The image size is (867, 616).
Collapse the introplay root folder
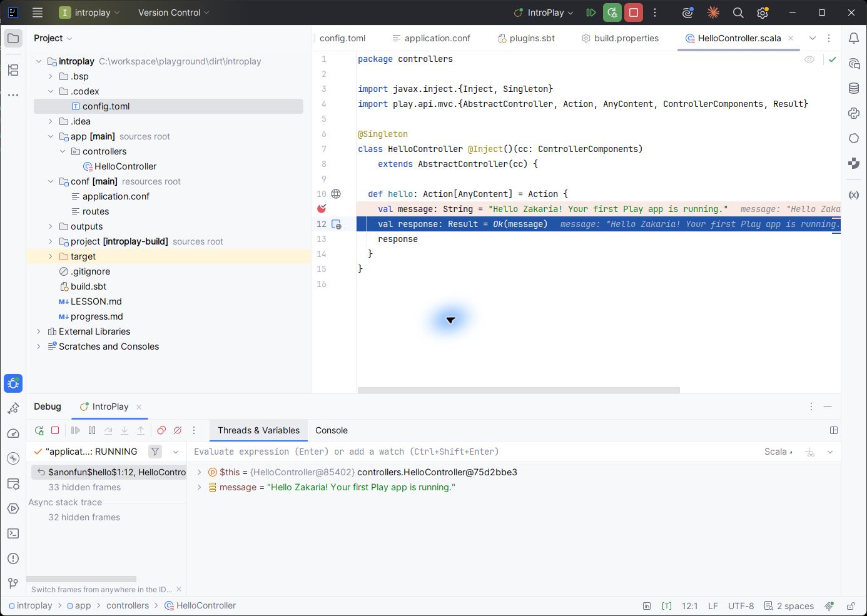click(39, 61)
